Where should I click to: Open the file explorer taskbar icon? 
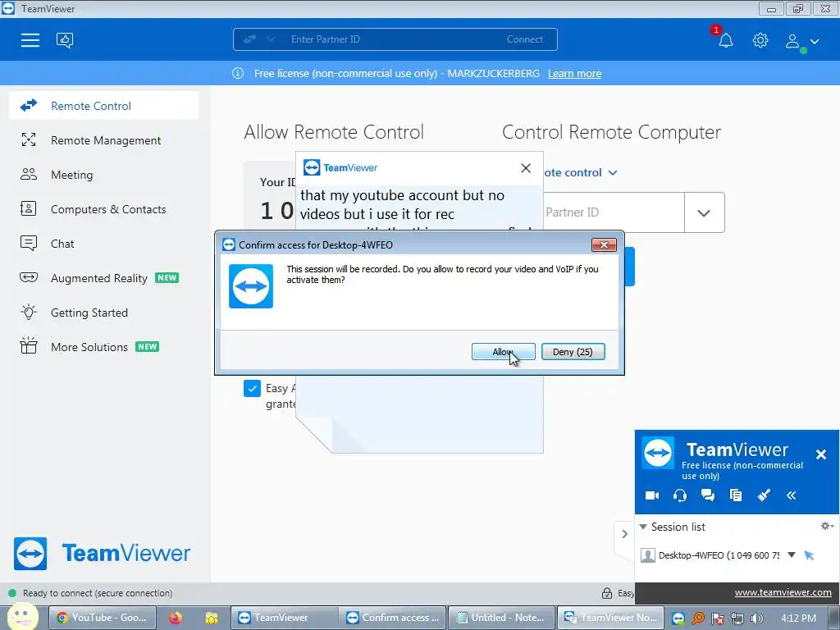coord(212,618)
